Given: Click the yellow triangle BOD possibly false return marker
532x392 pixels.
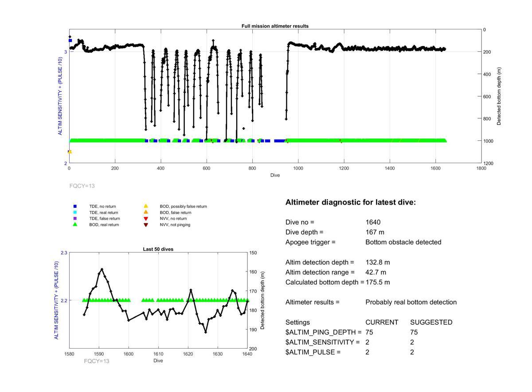Looking at the screenshot, I should [145, 206].
